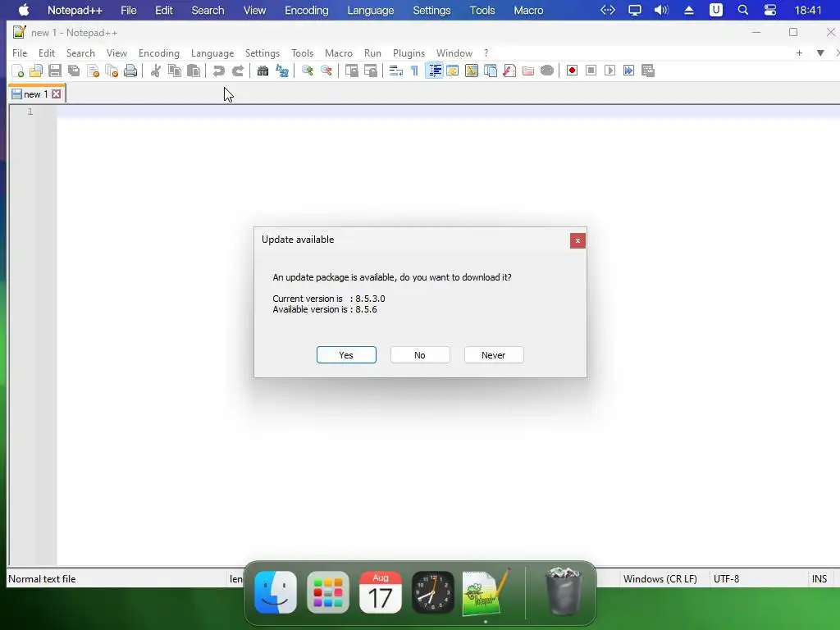840x630 pixels.
Task: Click 'UTF-8' encoding in status bar
Action: [726, 578]
